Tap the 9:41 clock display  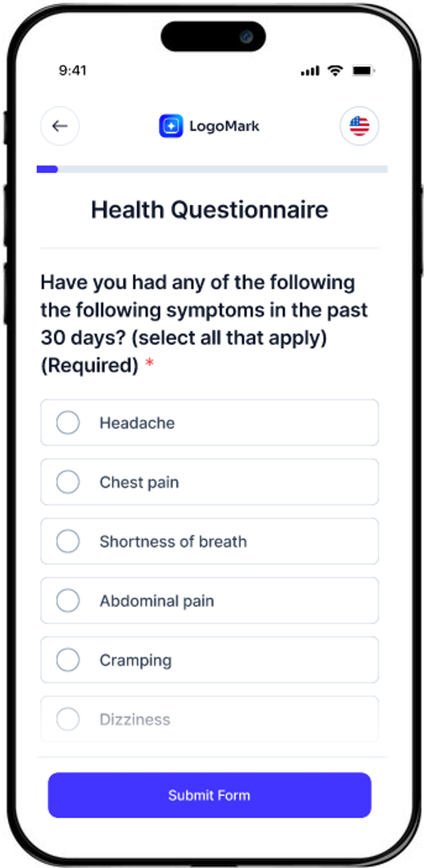pyautogui.click(x=73, y=70)
